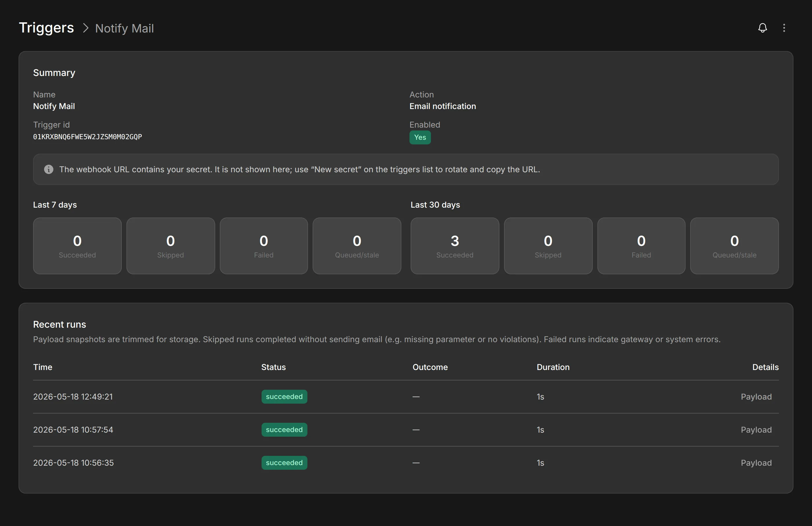
Task: Click the Duration column header
Action: tap(553, 367)
